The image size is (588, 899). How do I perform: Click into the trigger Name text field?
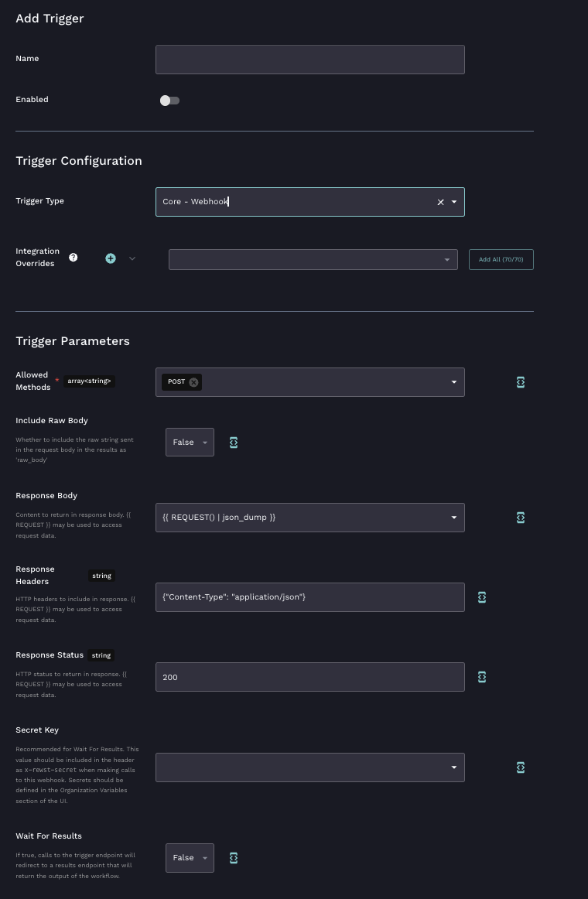[x=309, y=60]
